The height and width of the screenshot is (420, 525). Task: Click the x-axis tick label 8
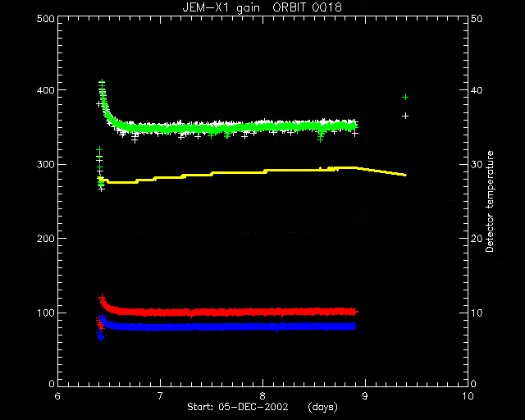point(262,396)
